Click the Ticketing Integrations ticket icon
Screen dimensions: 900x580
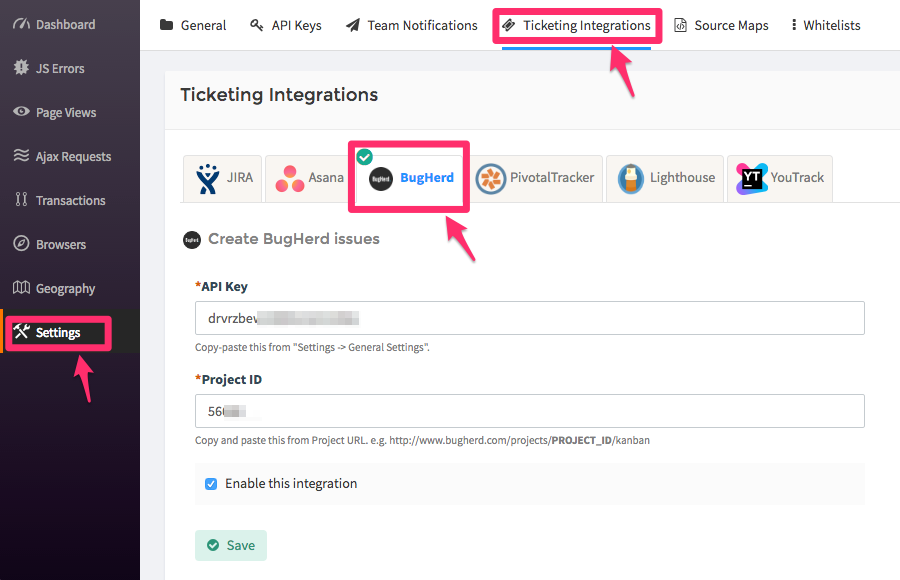(x=509, y=25)
